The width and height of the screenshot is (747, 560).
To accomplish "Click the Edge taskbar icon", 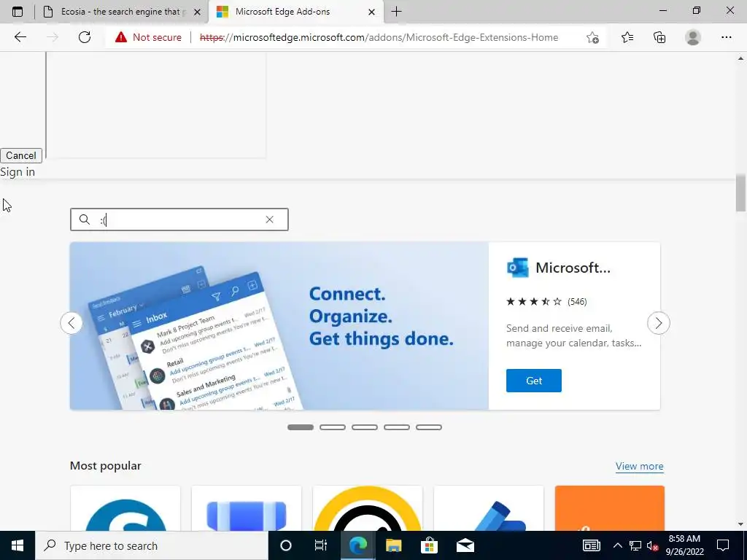I will pyautogui.click(x=357, y=545).
